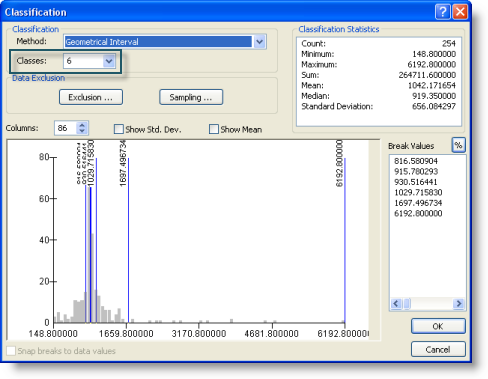Increase Columns with the up spinner
This screenshot has height=379, width=488.
(82, 124)
